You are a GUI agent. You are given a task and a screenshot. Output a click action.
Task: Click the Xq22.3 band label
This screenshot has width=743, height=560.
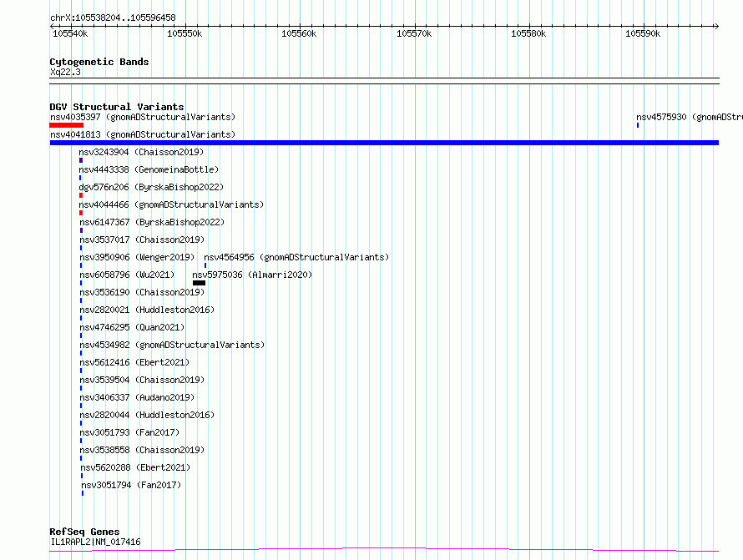tap(65, 72)
